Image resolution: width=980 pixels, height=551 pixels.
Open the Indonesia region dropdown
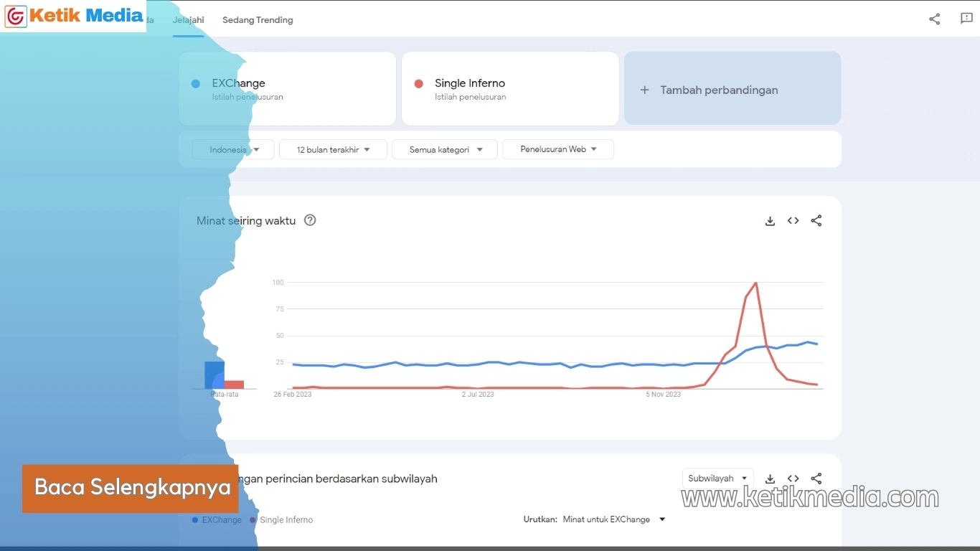[233, 149]
